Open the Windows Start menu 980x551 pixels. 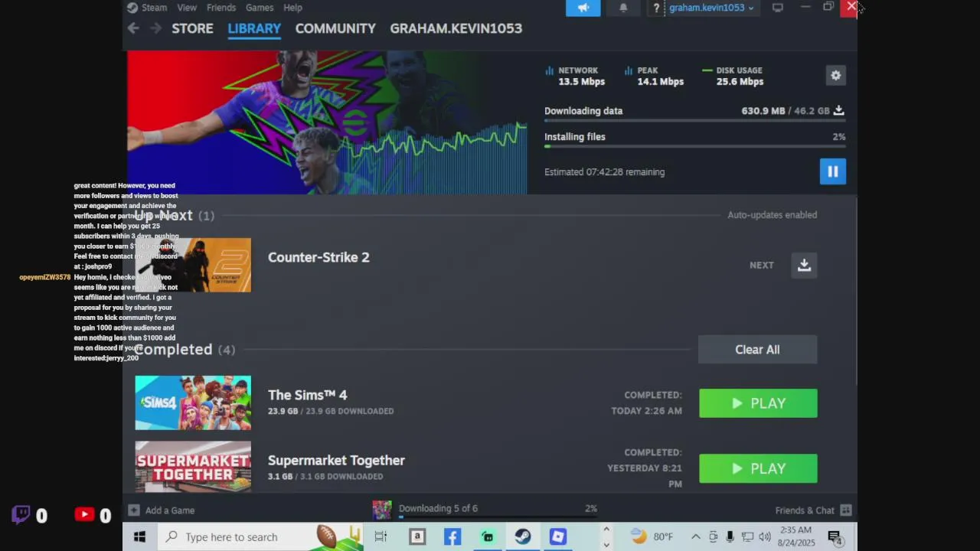point(140,537)
